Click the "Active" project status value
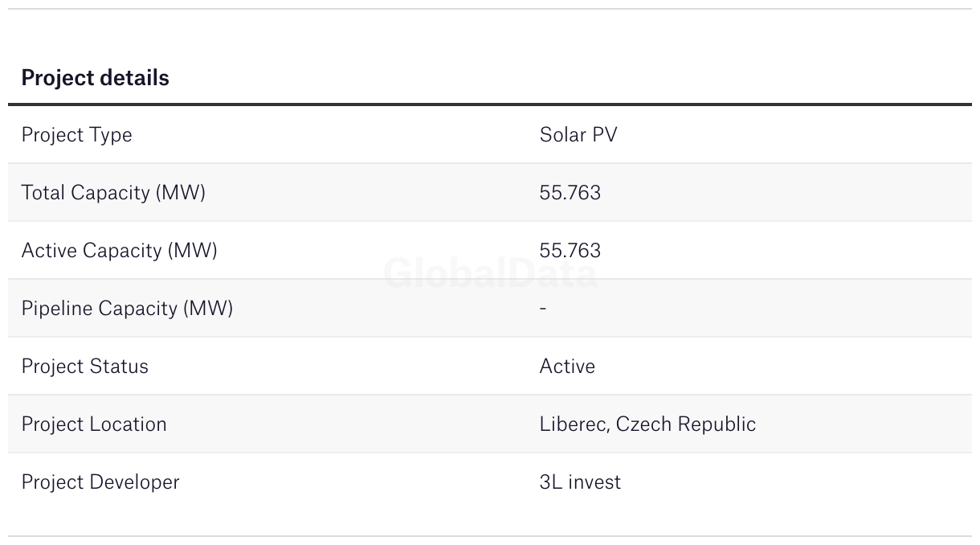Image resolution: width=980 pixels, height=545 pixels. pyautogui.click(x=567, y=367)
